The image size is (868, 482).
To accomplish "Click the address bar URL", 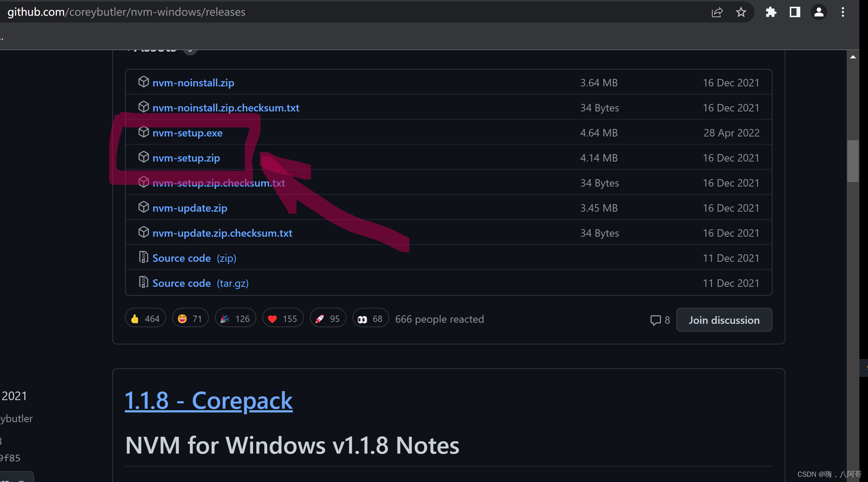I will point(127,12).
